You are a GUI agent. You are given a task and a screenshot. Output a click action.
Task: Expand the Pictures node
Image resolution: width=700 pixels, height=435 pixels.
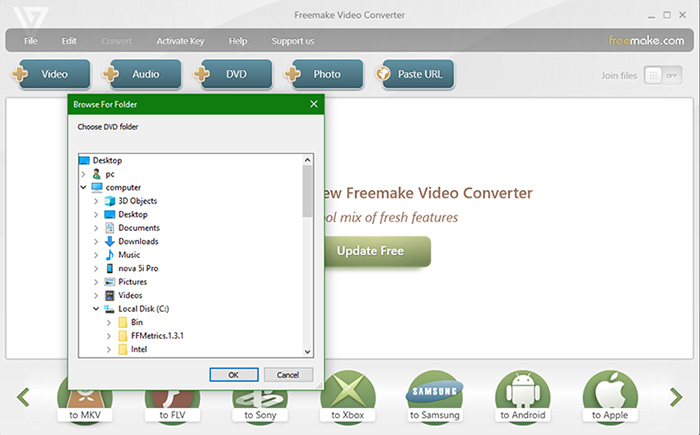(x=96, y=282)
